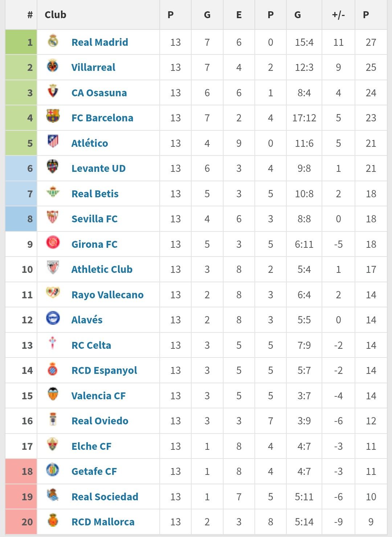
Task: Click the +/- goal difference header
Action: tap(338, 15)
